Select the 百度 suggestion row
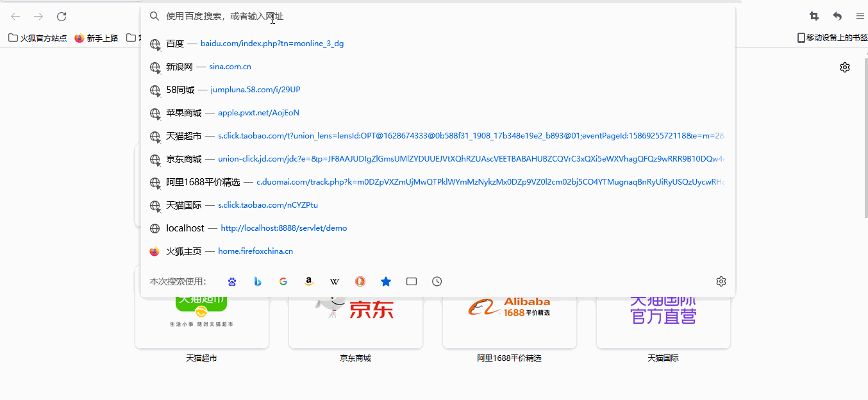The image size is (868, 400). click(x=438, y=44)
